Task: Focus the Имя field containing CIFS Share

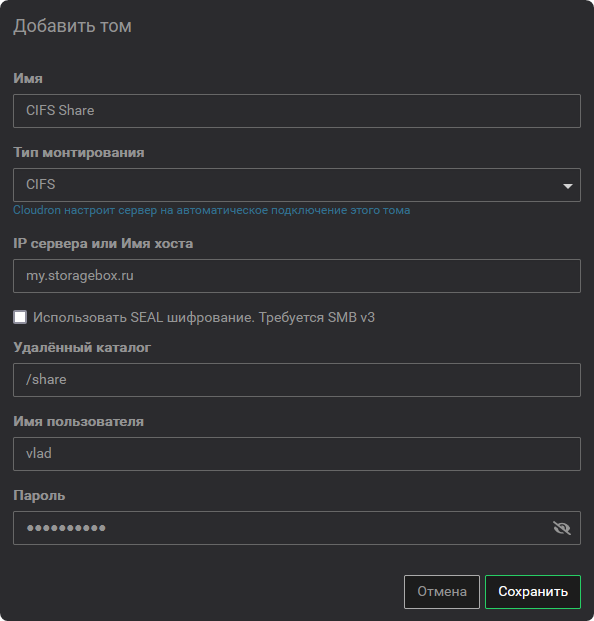Action: point(297,111)
